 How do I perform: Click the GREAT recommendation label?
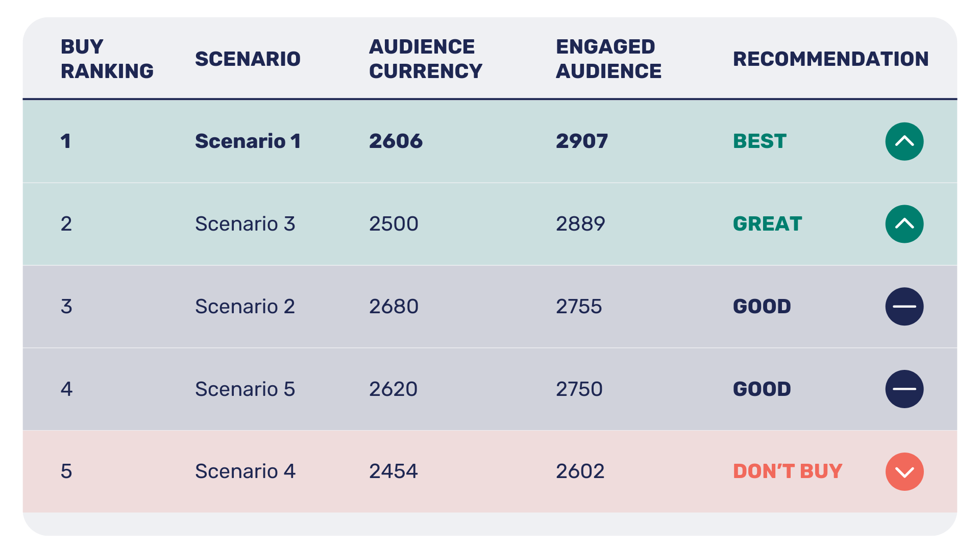click(x=767, y=224)
